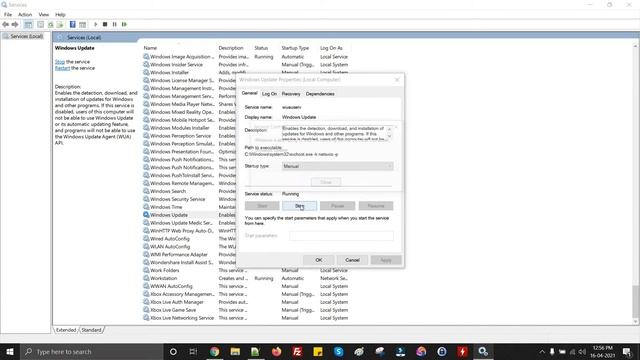The width and height of the screenshot is (640, 360).
Task: Click the Cortana circle icon in taskbar
Action: 173,351
